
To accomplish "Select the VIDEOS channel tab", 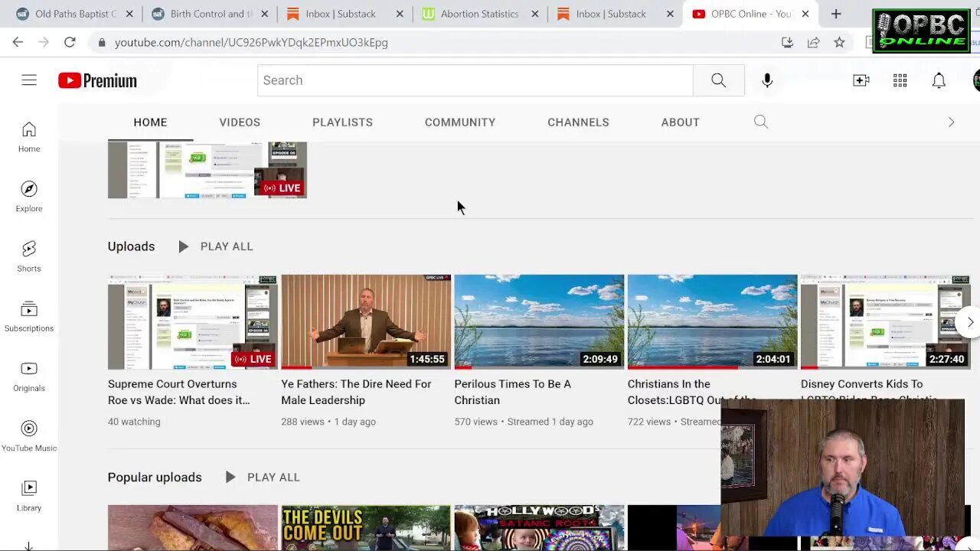I will coord(240,122).
